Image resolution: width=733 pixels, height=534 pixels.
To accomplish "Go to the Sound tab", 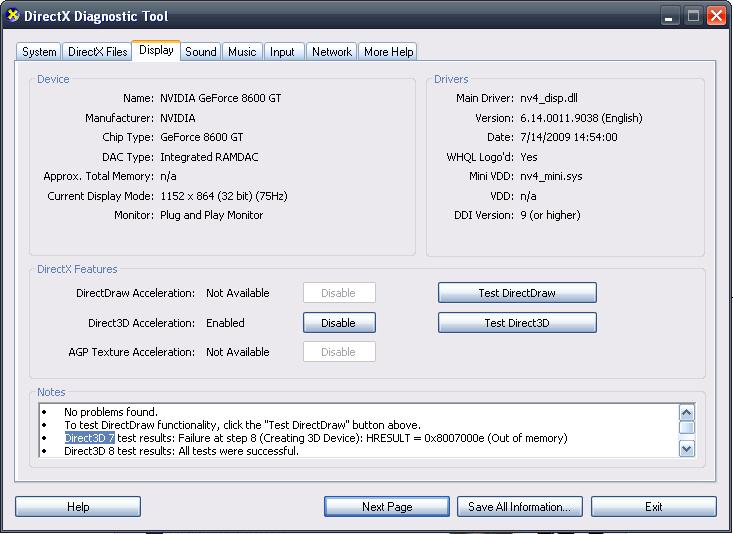I will point(201,52).
